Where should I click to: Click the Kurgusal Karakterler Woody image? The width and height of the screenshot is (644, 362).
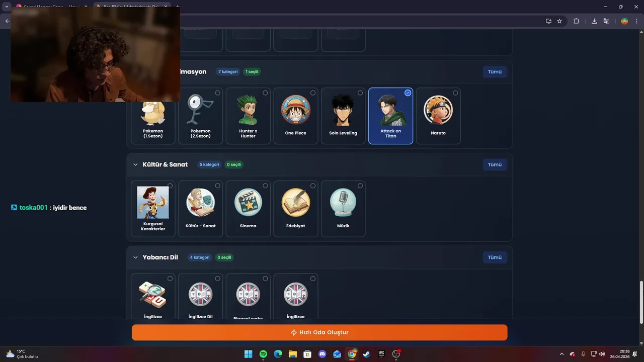pos(153,202)
